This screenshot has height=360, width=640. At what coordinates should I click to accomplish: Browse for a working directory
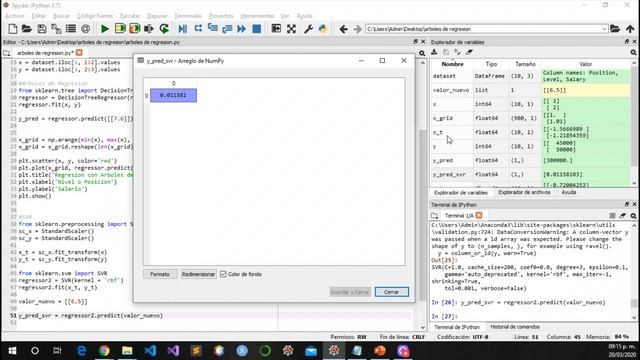615,29
